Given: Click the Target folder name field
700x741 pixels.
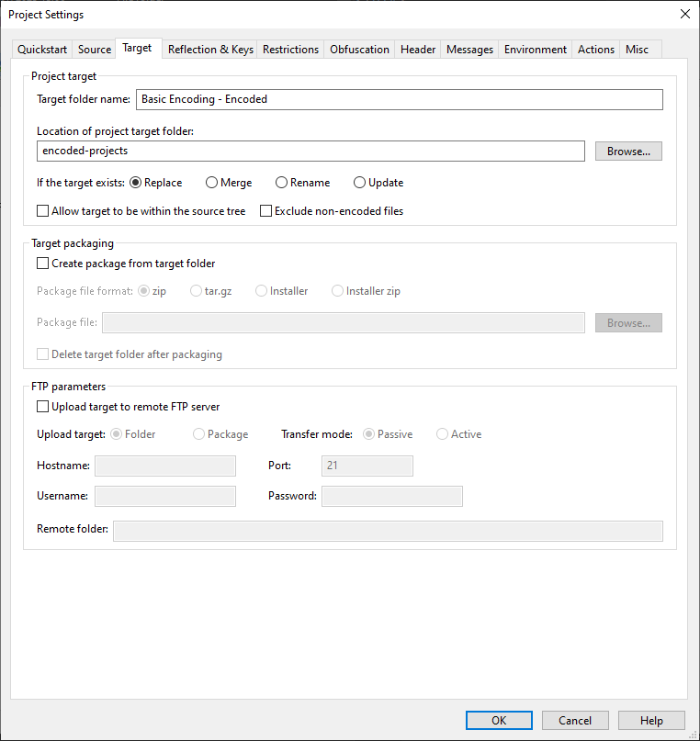Looking at the screenshot, I should click(x=400, y=100).
